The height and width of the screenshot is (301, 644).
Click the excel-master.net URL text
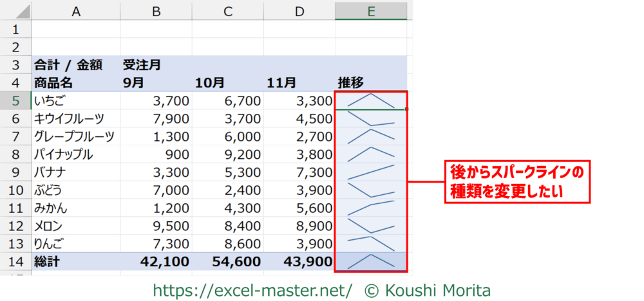point(252,290)
